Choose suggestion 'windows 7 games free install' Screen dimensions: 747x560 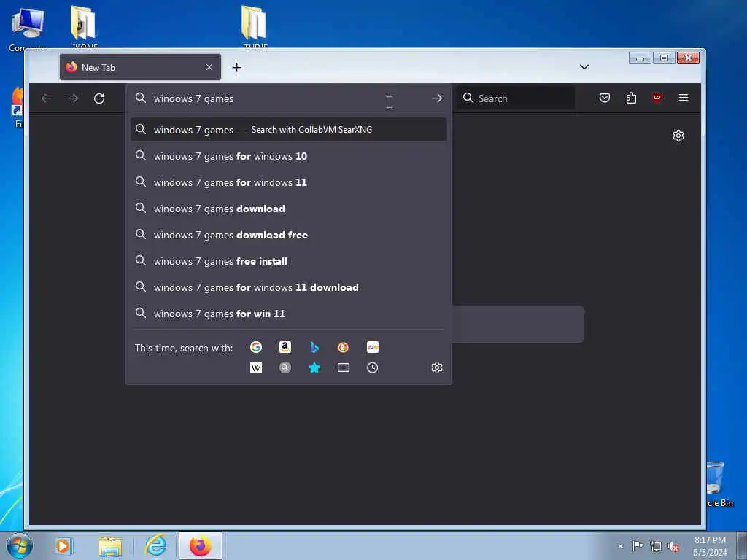click(289, 261)
